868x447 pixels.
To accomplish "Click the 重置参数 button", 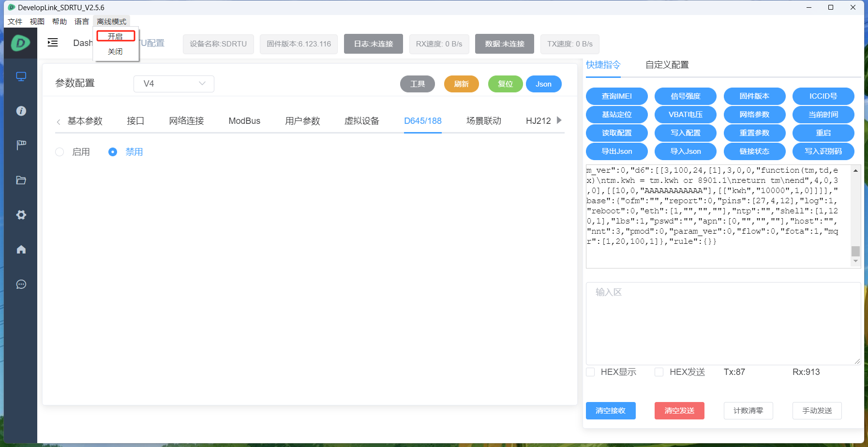I will tap(755, 133).
